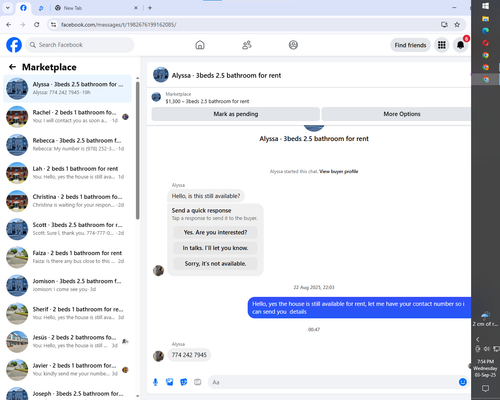Click the conversation list scrollbar
Image resolution: width=500 pixels, height=400 pixels.
[138, 150]
